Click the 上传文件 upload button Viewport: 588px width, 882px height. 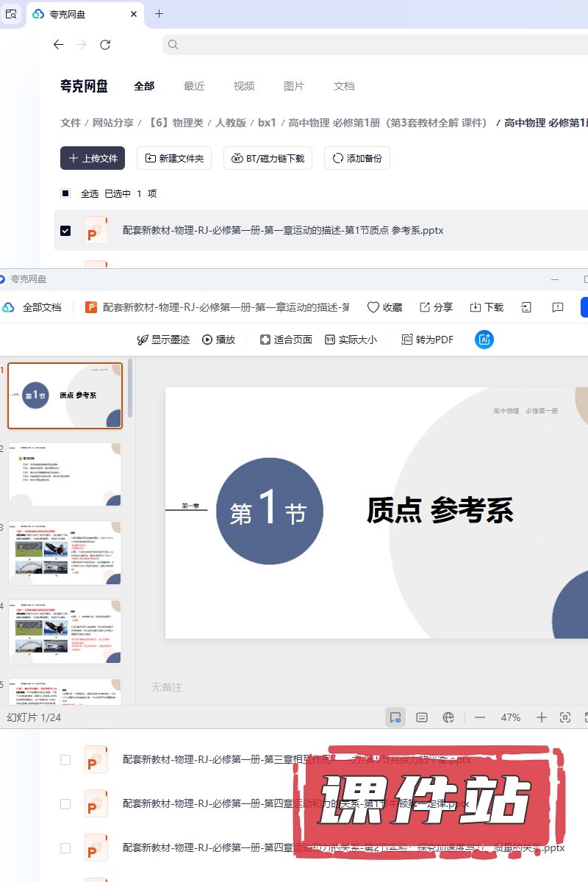93,158
